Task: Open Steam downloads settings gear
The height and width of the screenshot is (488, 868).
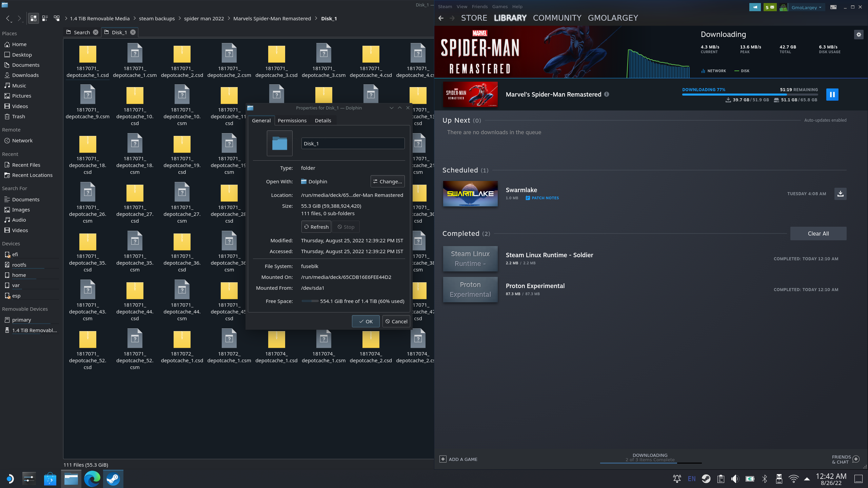Action: (859, 35)
